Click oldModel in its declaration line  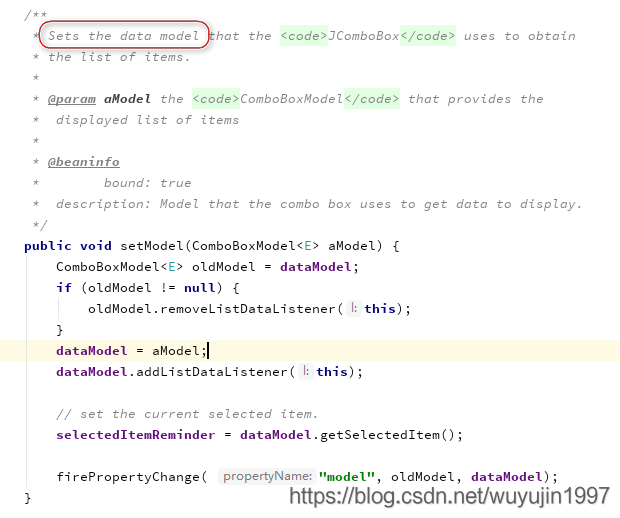point(223,267)
